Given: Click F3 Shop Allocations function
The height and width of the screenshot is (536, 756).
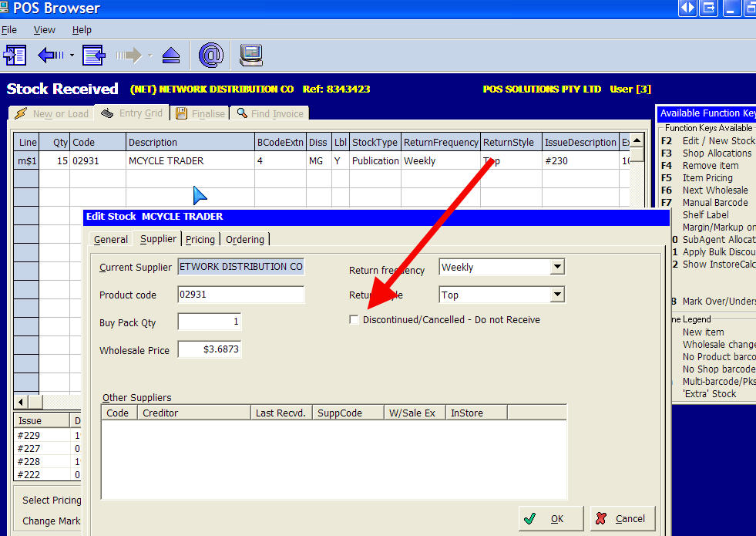Looking at the screenshot, I should pos(707,153).
